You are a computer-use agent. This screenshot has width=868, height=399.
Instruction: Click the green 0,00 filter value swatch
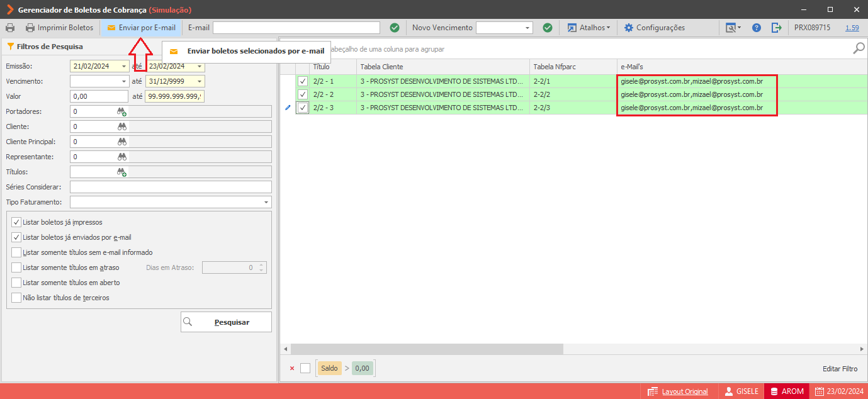(361, 368)
